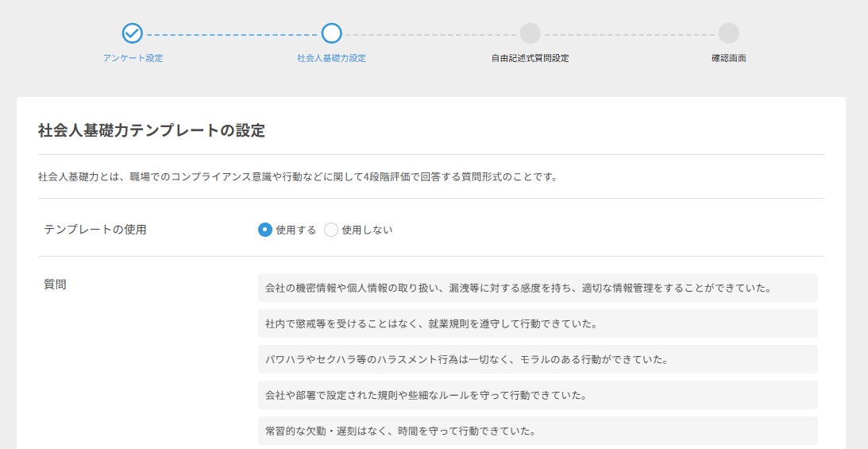Select the question about パワハラやセクハラ等

(x=538, y=359)
